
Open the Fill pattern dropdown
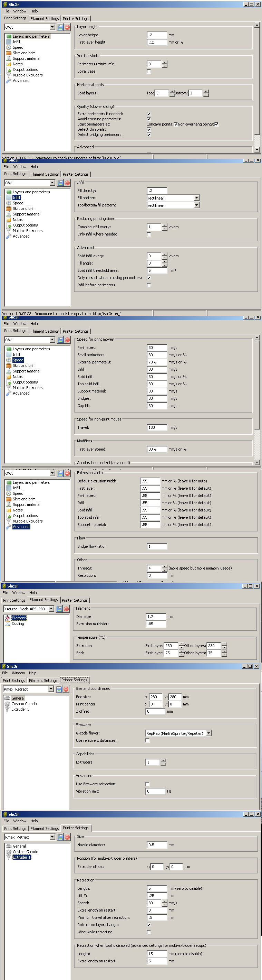(x=196, y=198)
